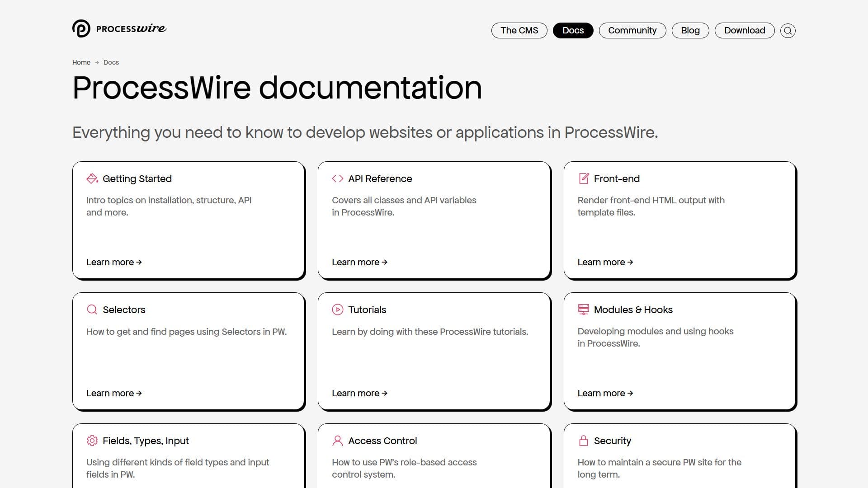Screen dimensions: 868x488
Task: Click 'Render front-end HTML output with' text
Action: pyautogui.click(x=651, y=200)
